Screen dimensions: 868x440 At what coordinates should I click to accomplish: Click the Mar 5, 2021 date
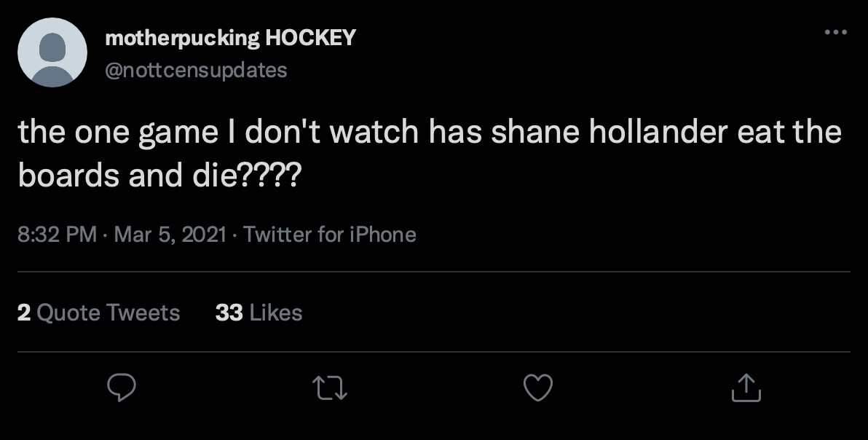pos(170,235)
